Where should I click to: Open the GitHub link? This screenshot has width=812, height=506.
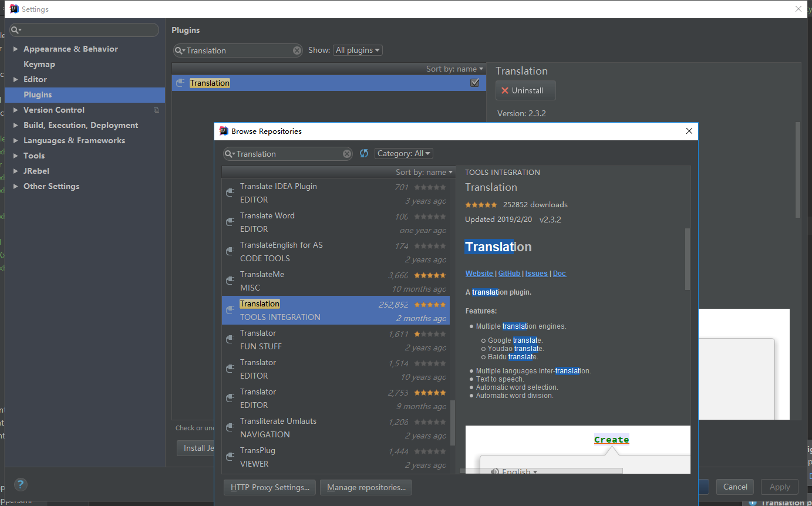[x=509, y=274]
